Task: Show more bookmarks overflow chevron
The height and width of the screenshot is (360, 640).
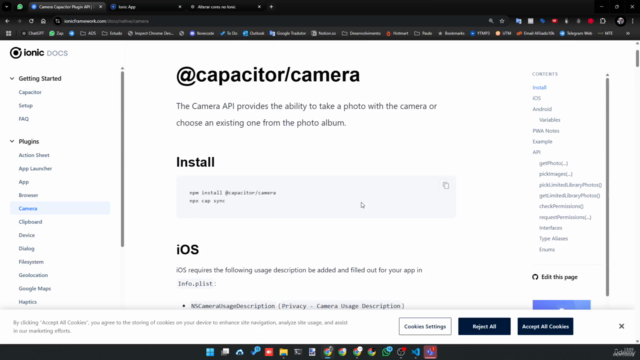Action: [x=628, y=33]
